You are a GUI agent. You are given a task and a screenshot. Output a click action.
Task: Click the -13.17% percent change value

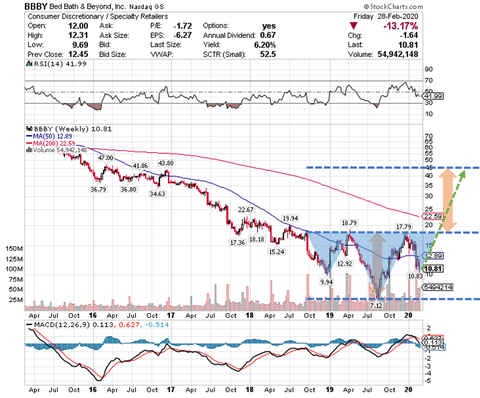pyautogui.click(x=400, y=26)
